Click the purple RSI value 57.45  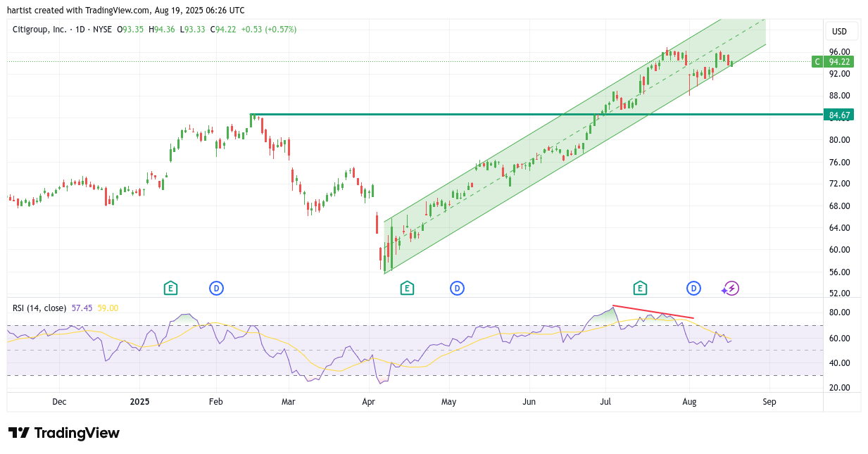(x=82, y=308)
